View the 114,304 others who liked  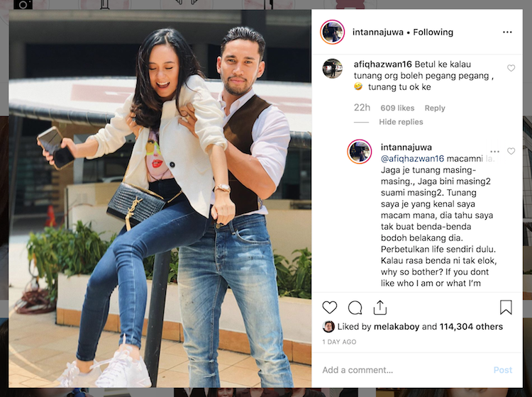coord(471,327)
